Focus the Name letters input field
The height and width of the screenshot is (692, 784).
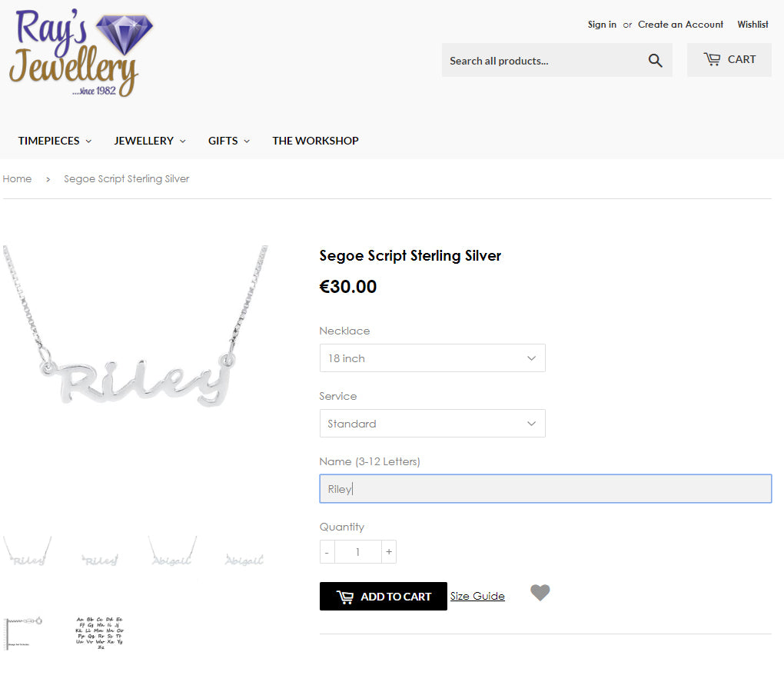(x=546, y=488)
